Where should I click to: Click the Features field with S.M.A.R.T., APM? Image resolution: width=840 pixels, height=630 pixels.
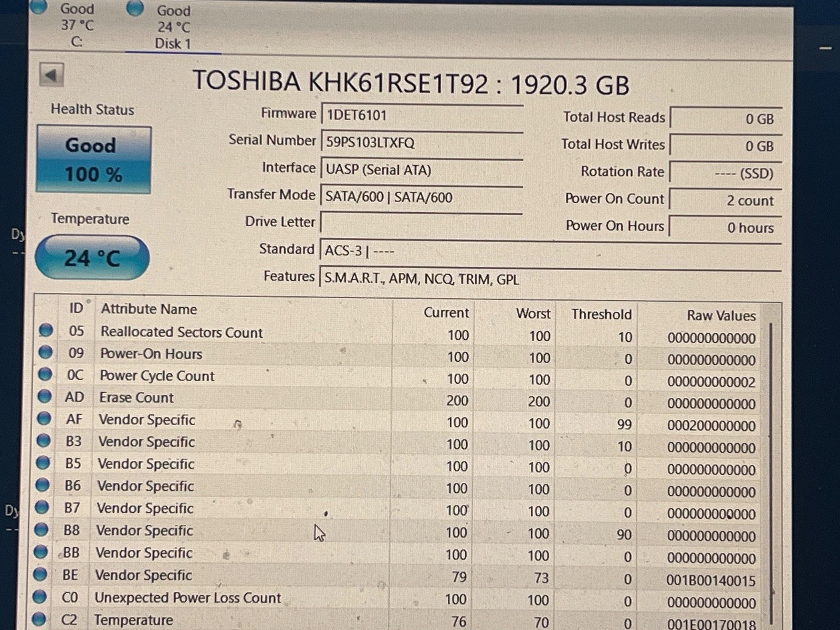550,278
